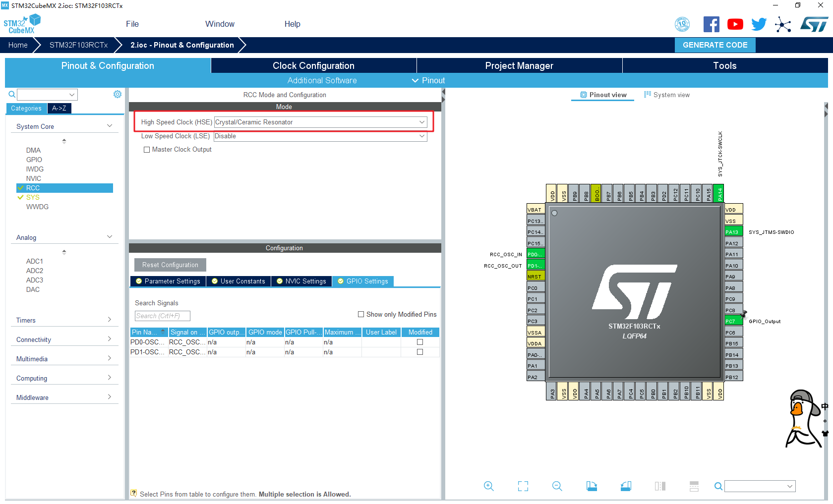Open the category settings gear
The width and height of the screenshot is (833, 504).
click(118, 94)
